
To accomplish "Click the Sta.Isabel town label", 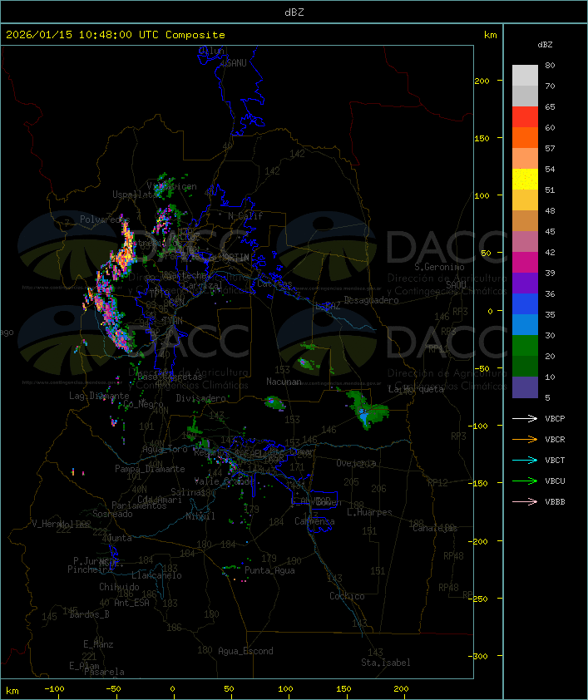I will [x=385, y=663].
